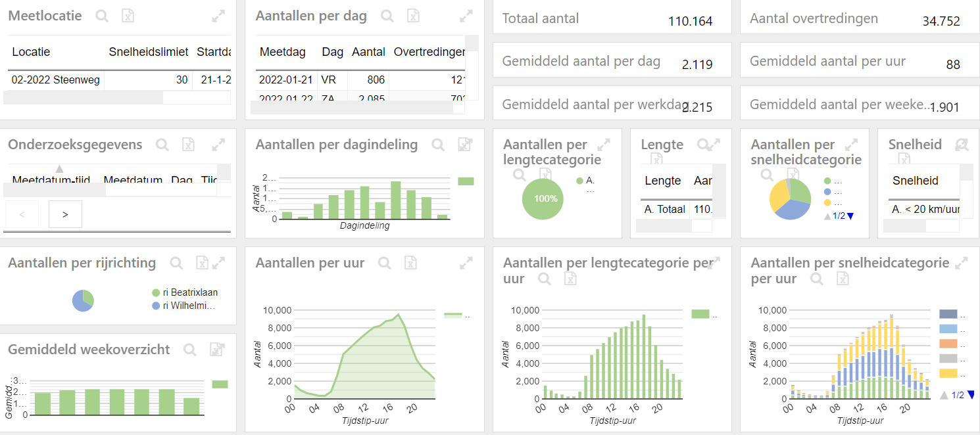Screen dimensions: 980x435
Task: Search in the Aantallen per rijrichting panel
Action: [176, 263]
